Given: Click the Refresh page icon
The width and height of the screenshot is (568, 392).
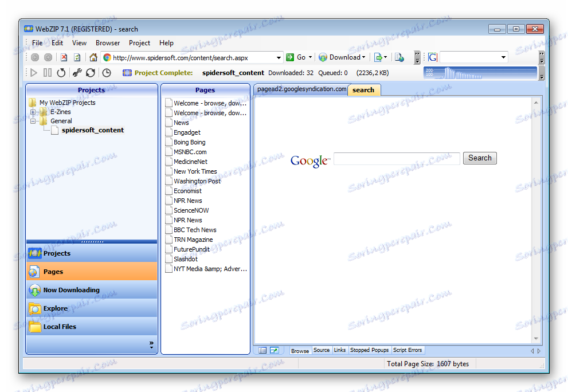Looking at the screenshot, I should click(77, 57).
